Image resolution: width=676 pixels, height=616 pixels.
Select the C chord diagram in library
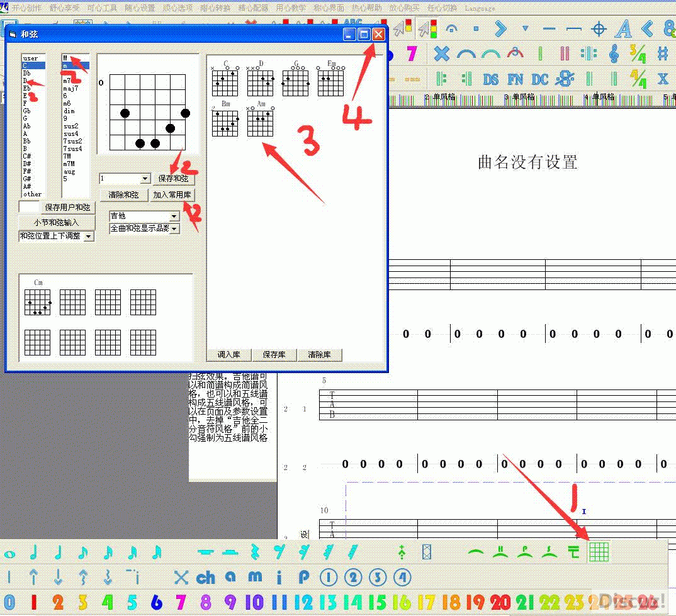tap(225, 79)
